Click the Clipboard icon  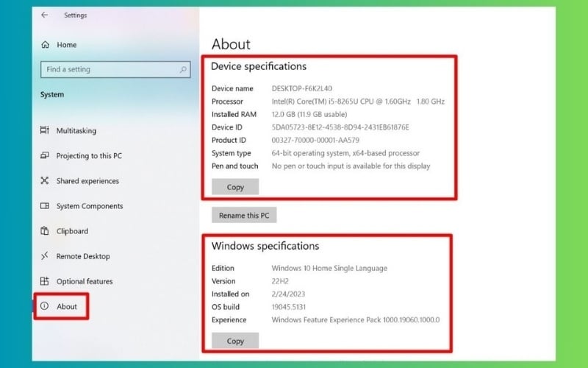pyautogui.click(x=45, y=231)
